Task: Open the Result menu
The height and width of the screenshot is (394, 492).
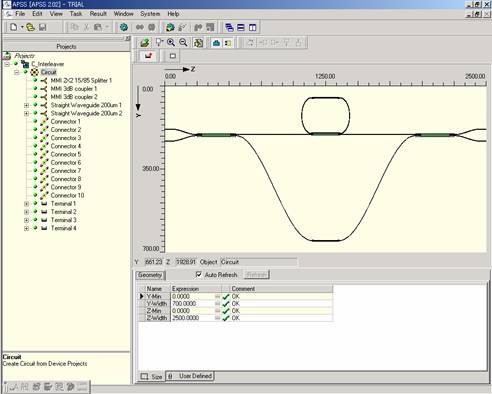Action: (x=98, y=14)
